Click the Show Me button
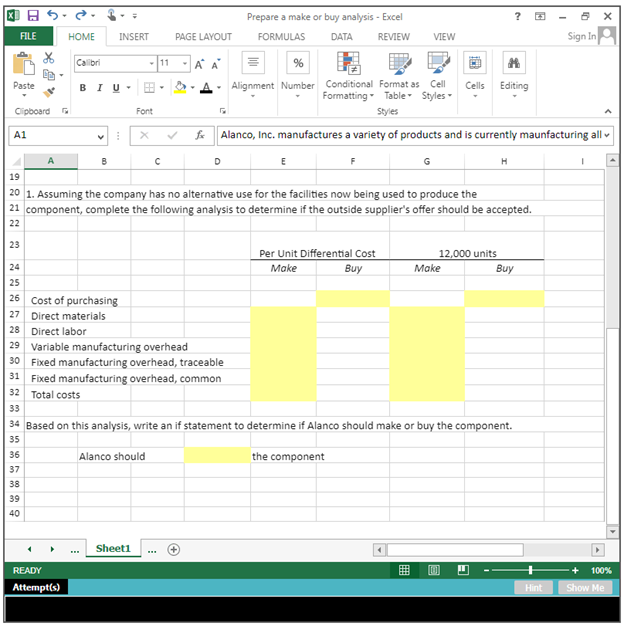 pos(585,588)
